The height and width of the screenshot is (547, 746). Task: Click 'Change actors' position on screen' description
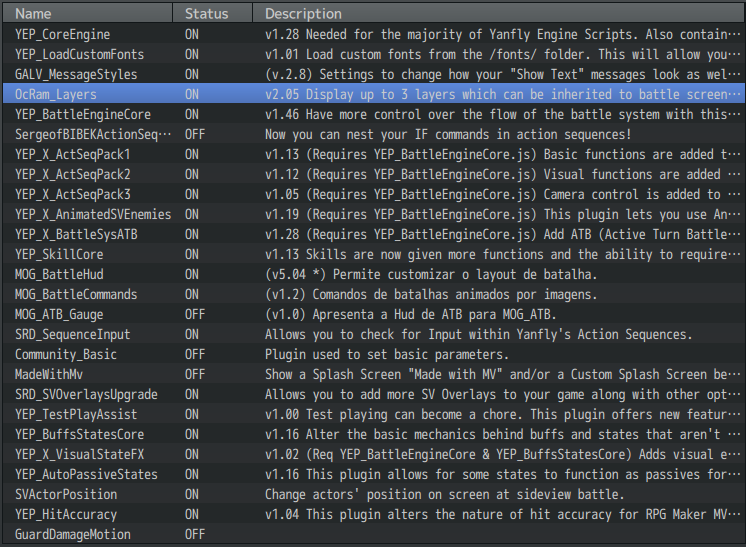tap(444, 494)
